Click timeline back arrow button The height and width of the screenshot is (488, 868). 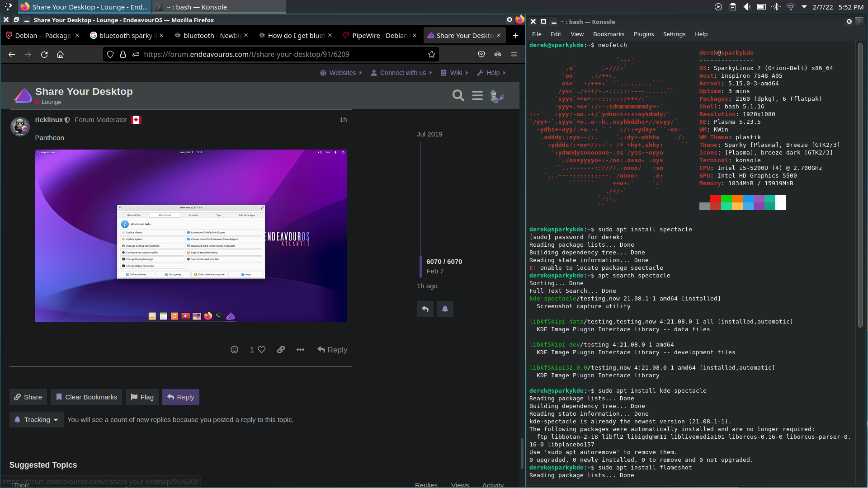pos(425,309)
